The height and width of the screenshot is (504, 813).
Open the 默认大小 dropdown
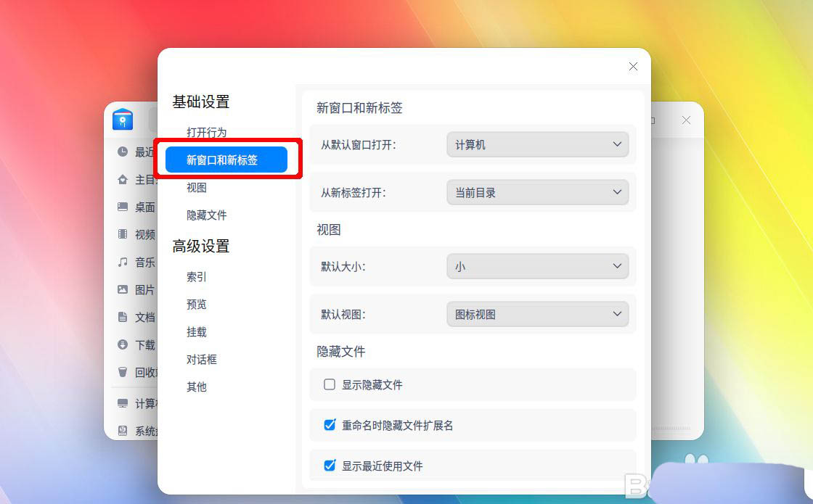537,267
